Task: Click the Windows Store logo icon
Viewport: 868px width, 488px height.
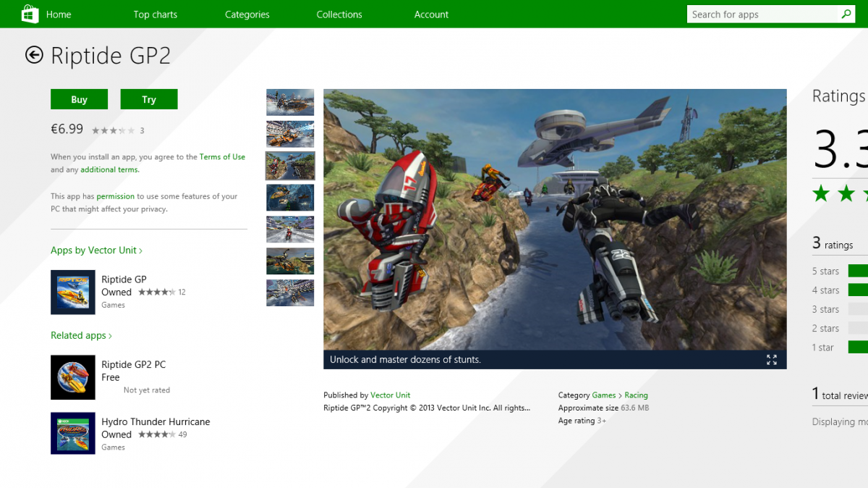Action: 29,14
